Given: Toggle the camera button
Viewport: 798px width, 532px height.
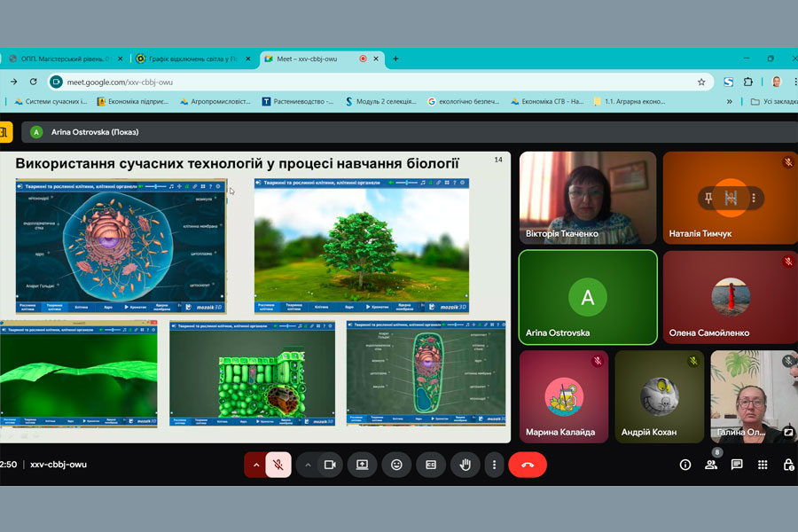Looking at the screenshot, I should point(330,465).
